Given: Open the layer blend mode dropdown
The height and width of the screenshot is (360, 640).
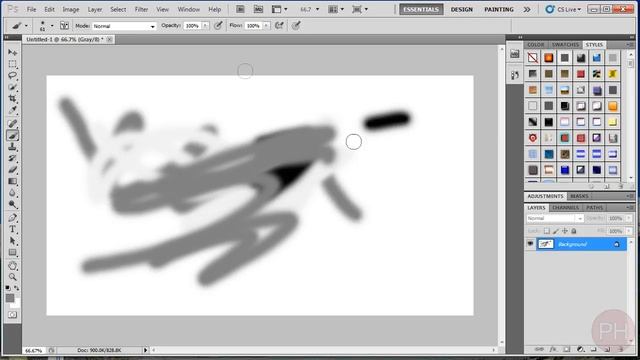Looking at the screenshot, I should (x=555, y=218).
